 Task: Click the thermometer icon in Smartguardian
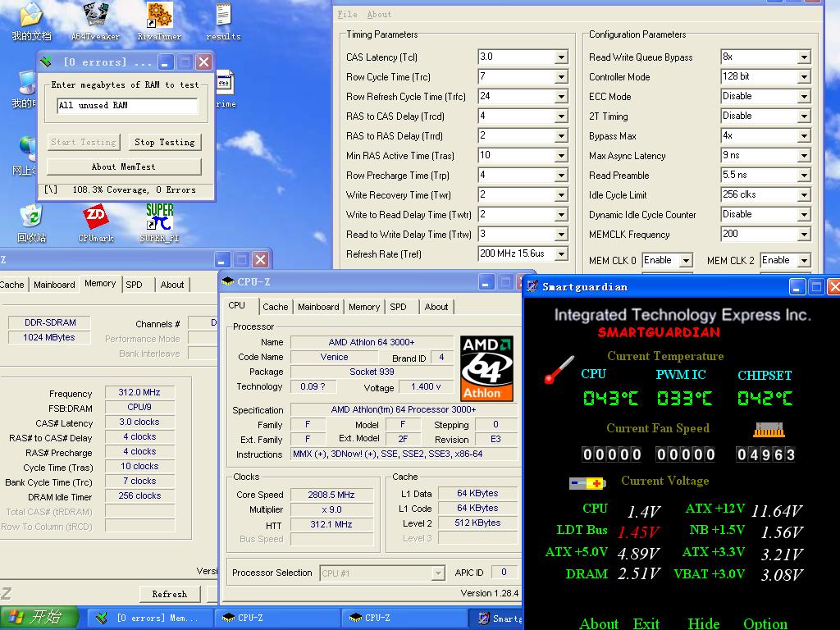[559, 370]
